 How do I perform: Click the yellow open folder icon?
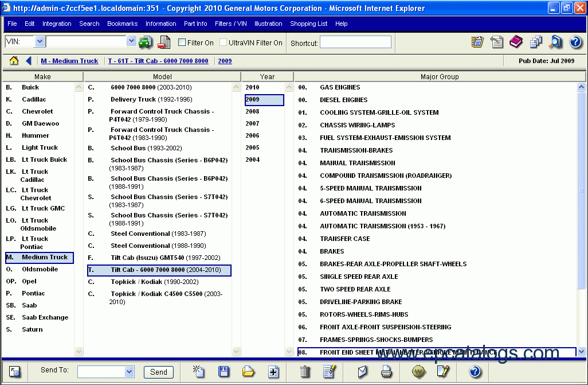[x=248, y=372]
